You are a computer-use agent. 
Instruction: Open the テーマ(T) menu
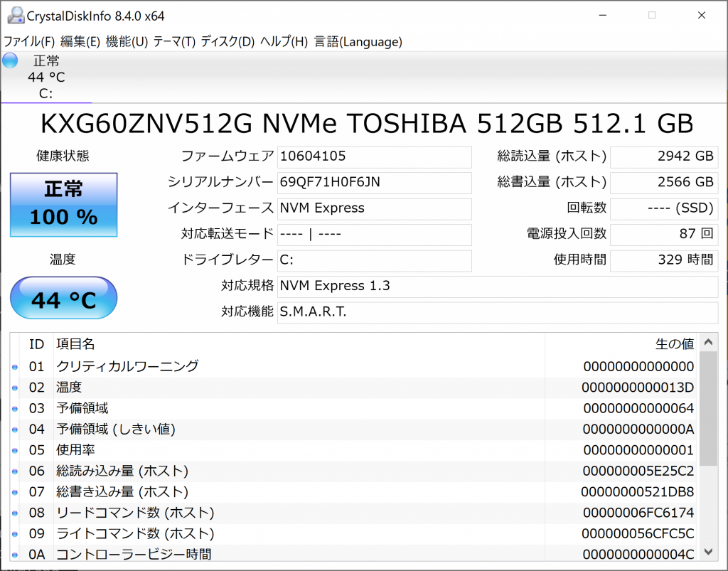[175, 42]
